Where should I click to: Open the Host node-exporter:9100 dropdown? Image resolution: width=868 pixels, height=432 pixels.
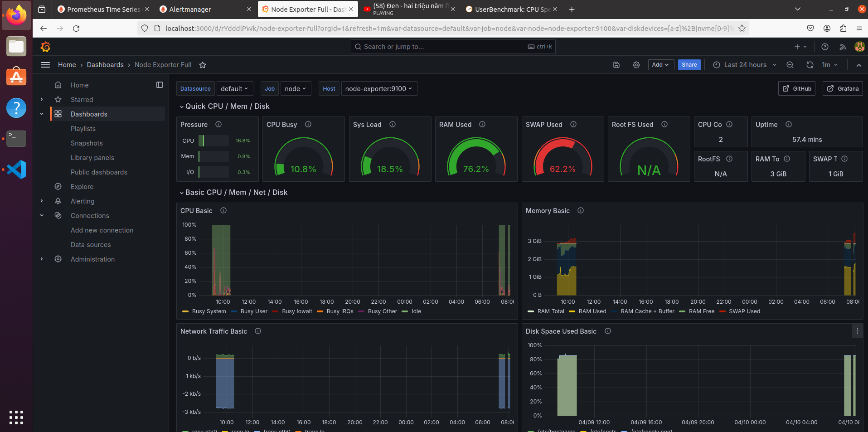378,89
